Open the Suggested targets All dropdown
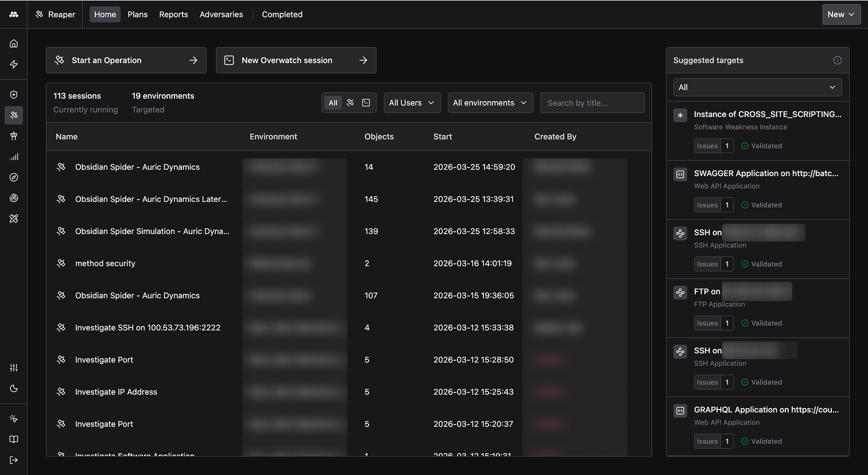 pyautogui.click(x=757, y=87)
